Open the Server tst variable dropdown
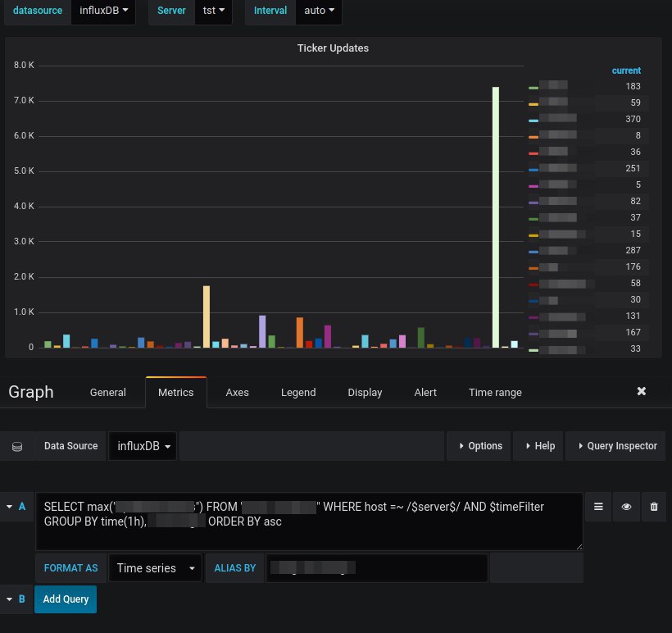Image resolution: width=672 pixels, height=633 pixels. [x=213, y=11]
